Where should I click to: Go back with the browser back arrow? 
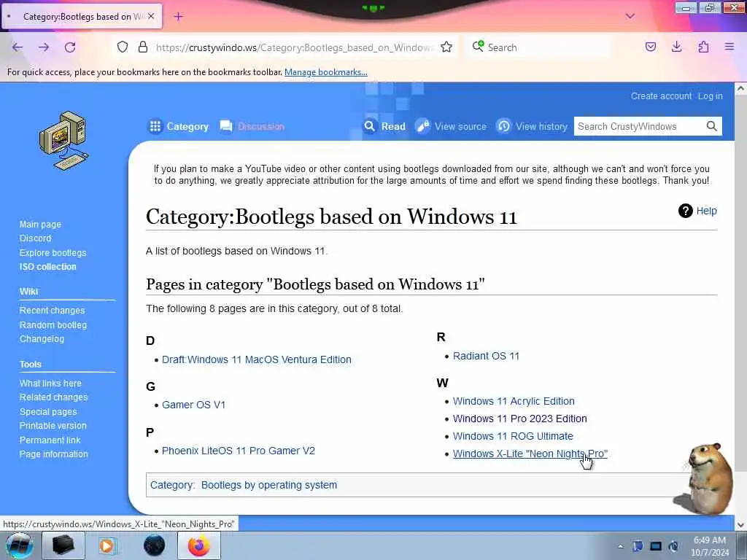(x=18, y=47)
